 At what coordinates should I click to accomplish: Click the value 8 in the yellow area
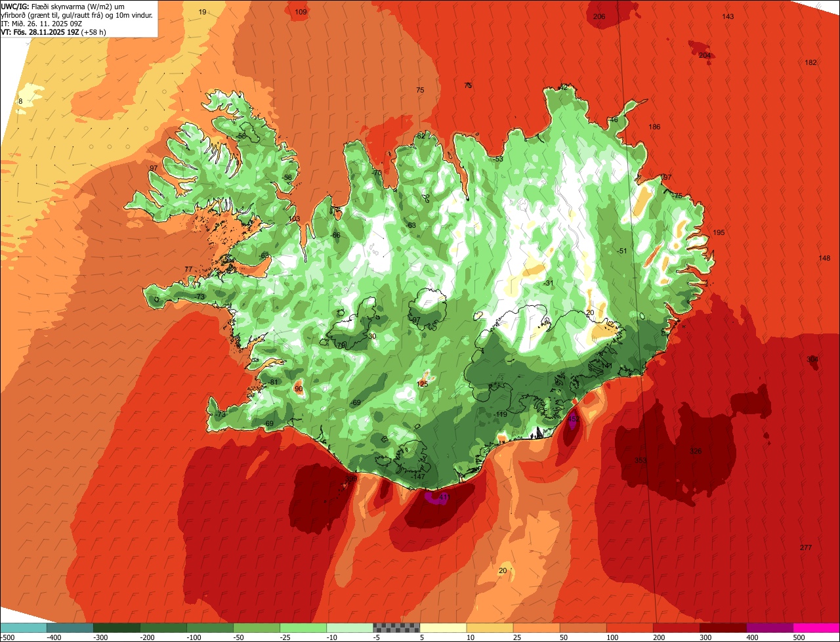click(x=20, y=101)
